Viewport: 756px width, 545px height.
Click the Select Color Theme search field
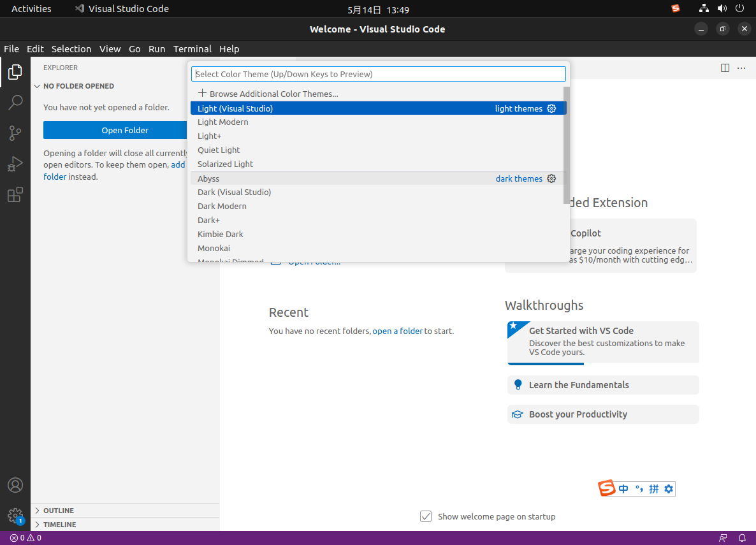pyautogui.click(x=379, y=74)
